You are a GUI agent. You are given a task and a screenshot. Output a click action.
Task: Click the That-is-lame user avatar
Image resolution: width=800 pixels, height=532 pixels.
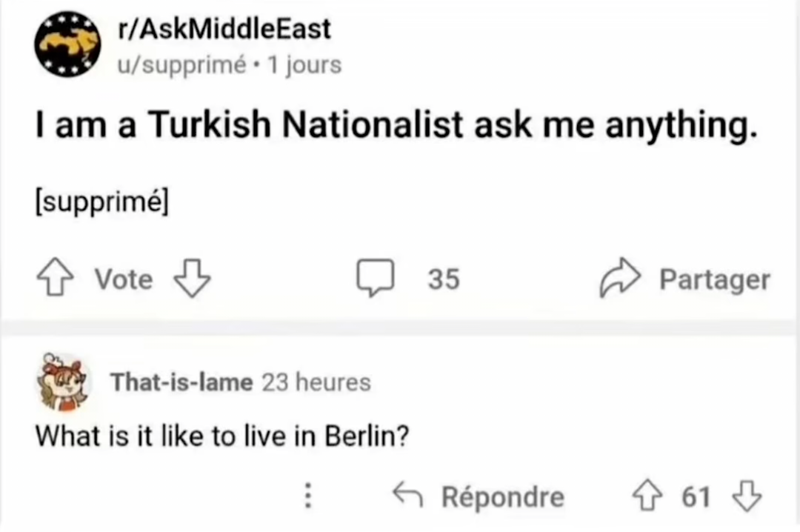(x=64, y=382)
